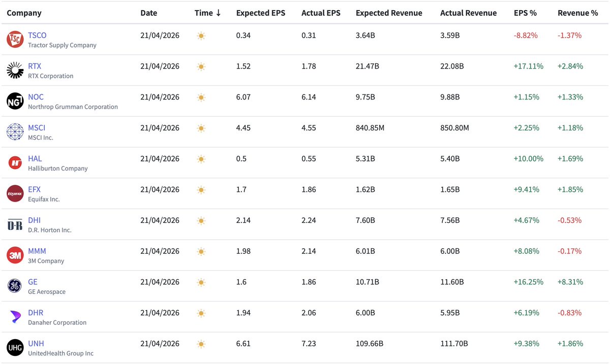Sort table by Date column header
Image resolution: width=610 pixels, height=364 pixels.
click(149, 13)
